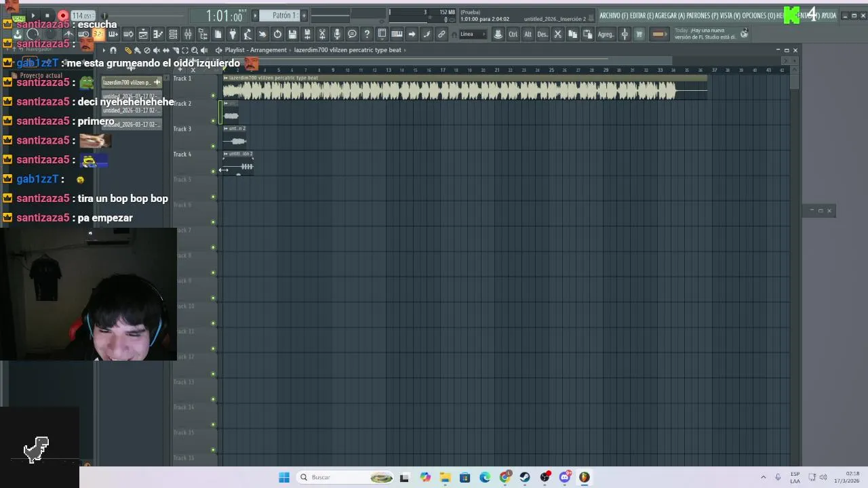Mute Track 5 with green LED
Viewport: 868px width, 488px height.
point(213,197)
